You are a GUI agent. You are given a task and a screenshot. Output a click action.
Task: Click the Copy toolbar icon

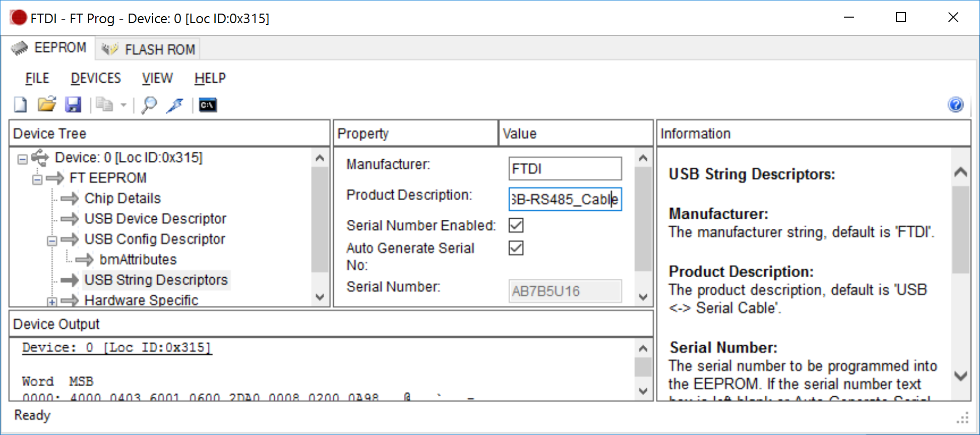coord(104,104)
